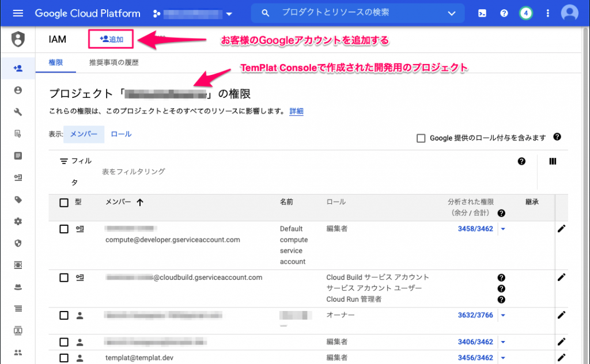Edit the owner (オーナー) member row pencil
This screenshot has width=590, height=364.
pyautogui.click(x=561, y=315)
